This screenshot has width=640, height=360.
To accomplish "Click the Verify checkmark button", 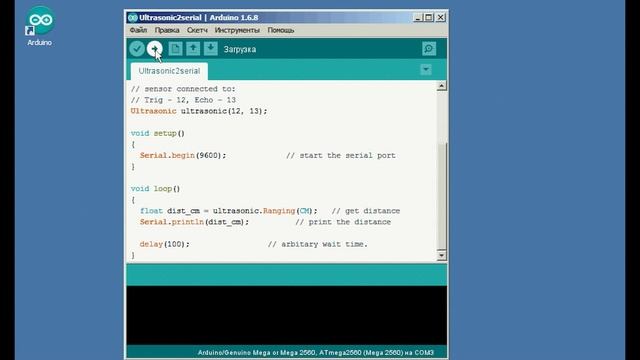I will pos(137,49).
